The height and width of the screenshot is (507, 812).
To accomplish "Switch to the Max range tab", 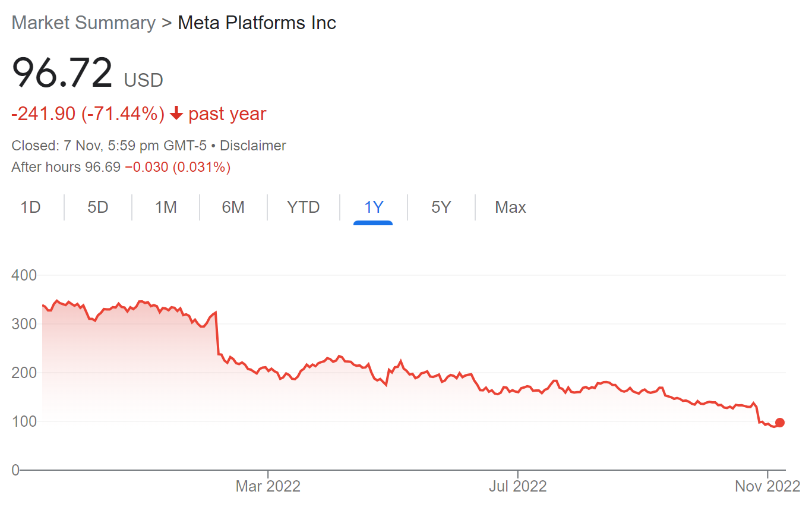I will (x=510, y=207).
